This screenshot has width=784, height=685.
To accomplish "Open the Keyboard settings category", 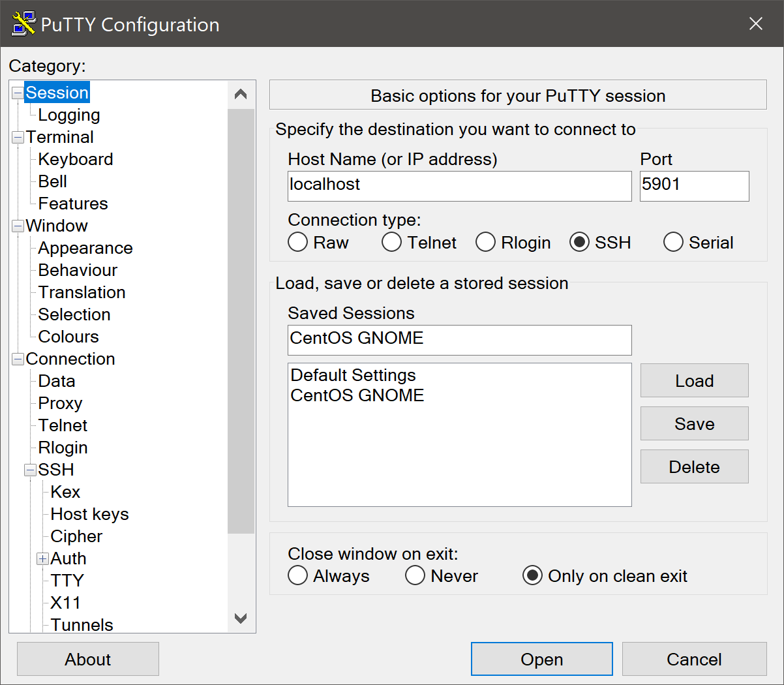I will point(76,159).
